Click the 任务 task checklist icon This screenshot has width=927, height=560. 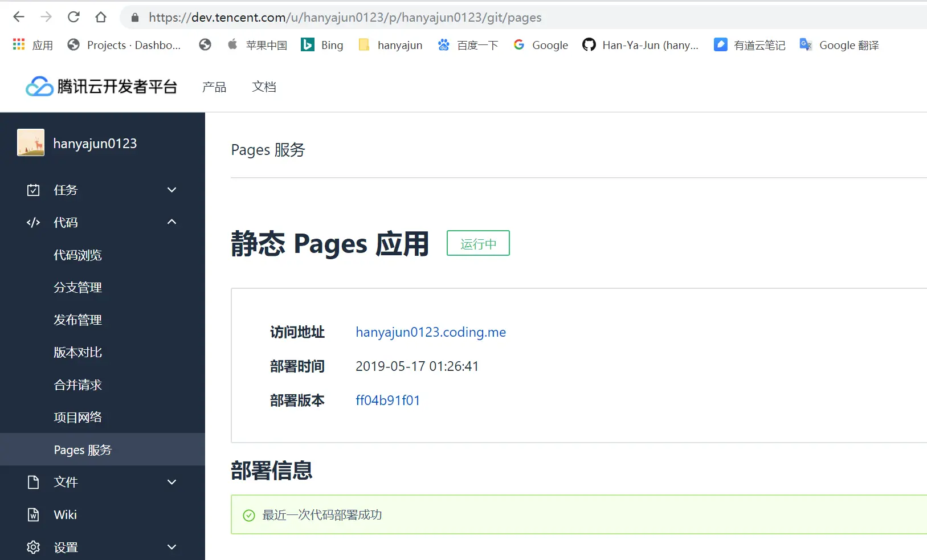pos(34,190)
